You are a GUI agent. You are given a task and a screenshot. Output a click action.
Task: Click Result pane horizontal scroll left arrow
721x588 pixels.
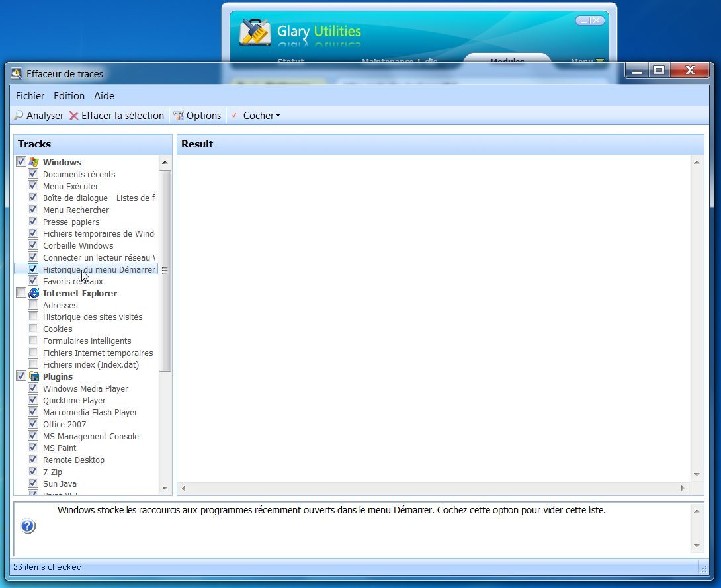pos(183,488)
